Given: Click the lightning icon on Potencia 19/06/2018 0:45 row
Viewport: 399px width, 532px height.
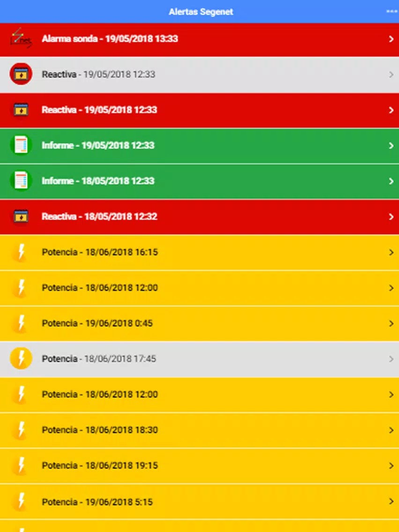Looking at the screenshot, I should [x=20, y=323].
